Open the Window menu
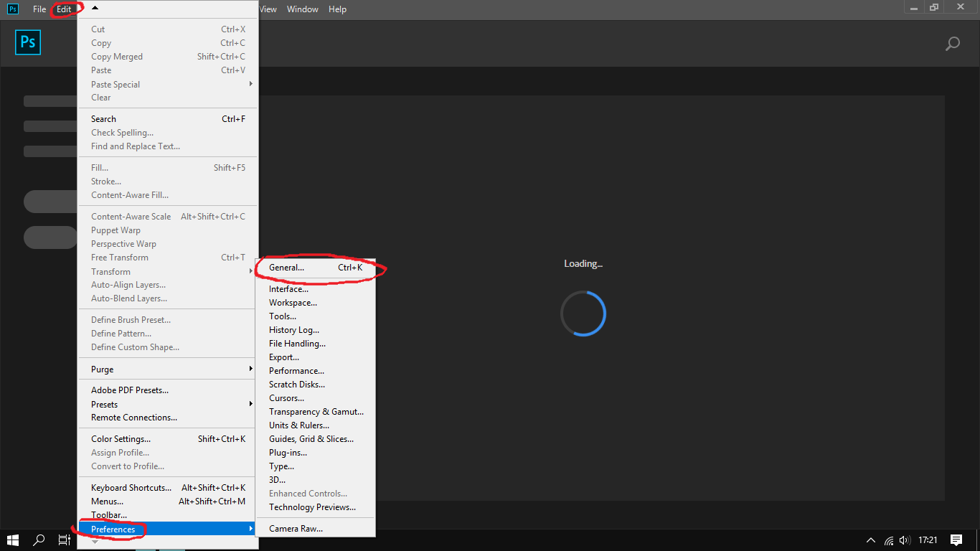Image resolution: width=980 pixels, height=551 pixels. 302,9
